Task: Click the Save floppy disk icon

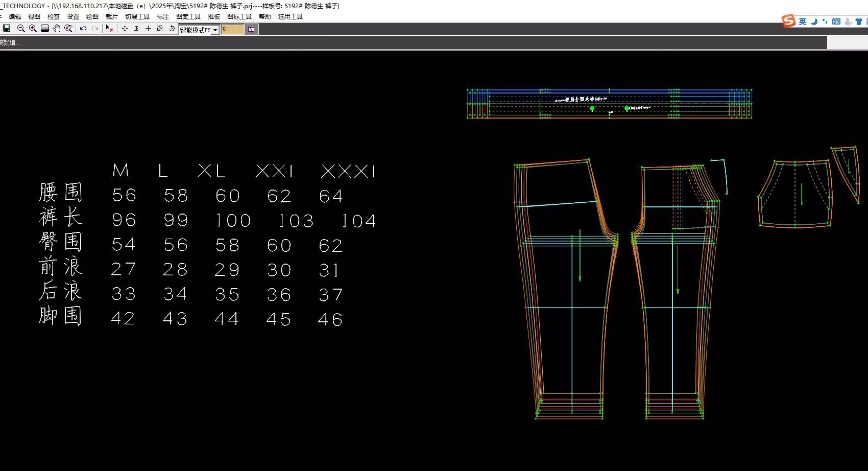Action: (7, 29)
